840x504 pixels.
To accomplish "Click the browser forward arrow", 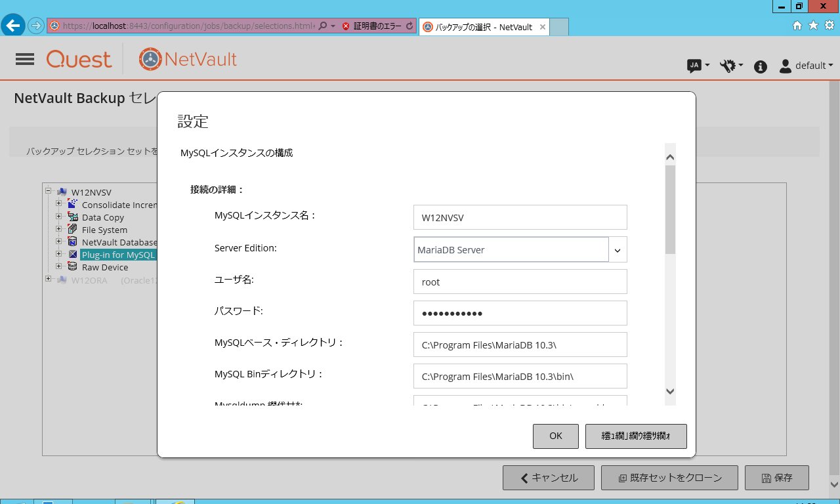I will coord(35,26).
